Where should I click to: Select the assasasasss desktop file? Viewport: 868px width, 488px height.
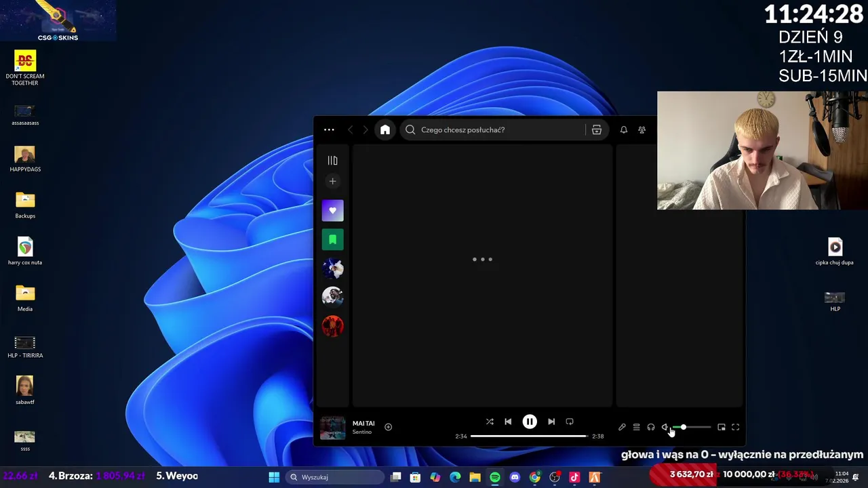(25, 115)
